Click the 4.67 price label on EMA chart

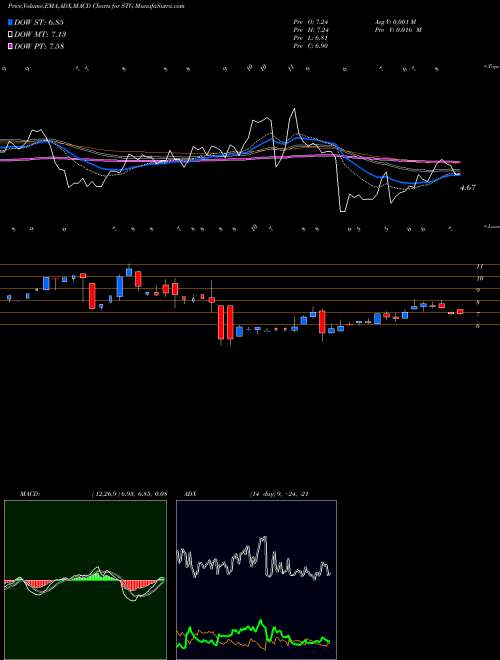[468, 188]
